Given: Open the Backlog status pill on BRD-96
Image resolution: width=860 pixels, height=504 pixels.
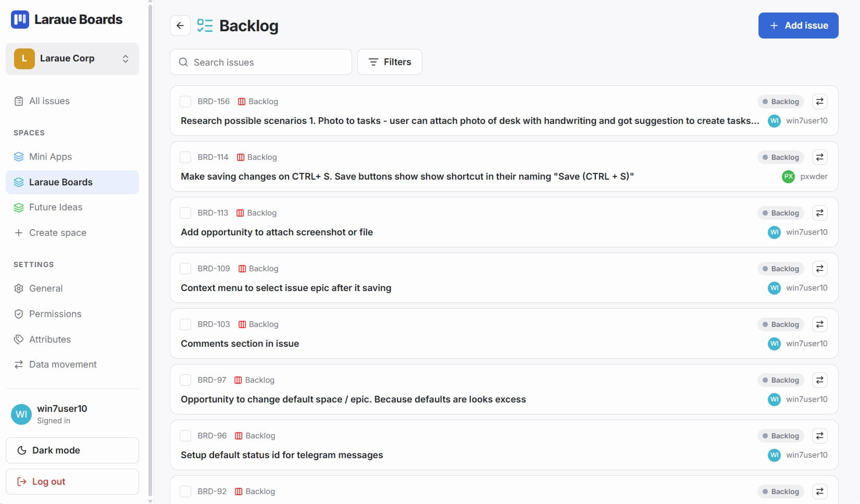Looking at the screenshot, I should coord(781,436).
